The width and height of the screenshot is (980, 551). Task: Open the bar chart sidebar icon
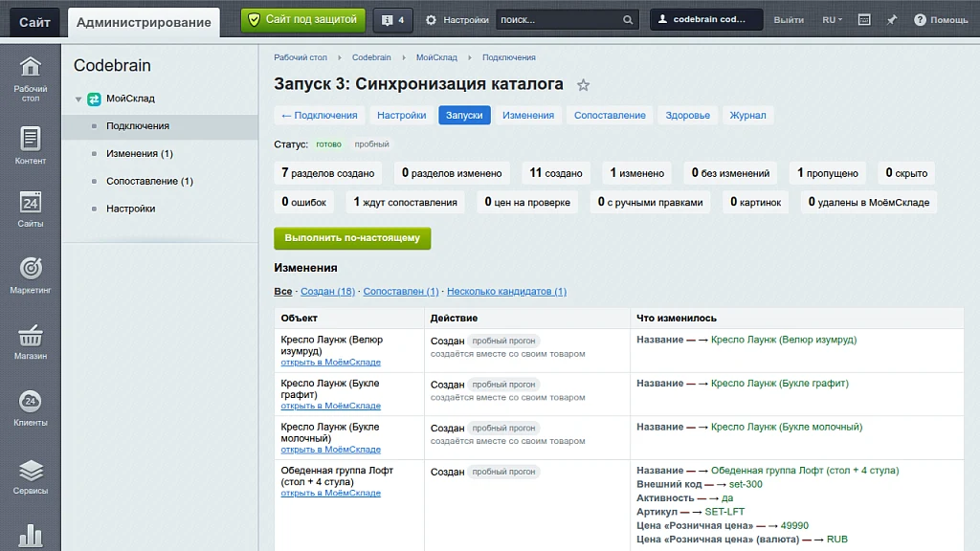pyautogui.click(x=30, y=536)
